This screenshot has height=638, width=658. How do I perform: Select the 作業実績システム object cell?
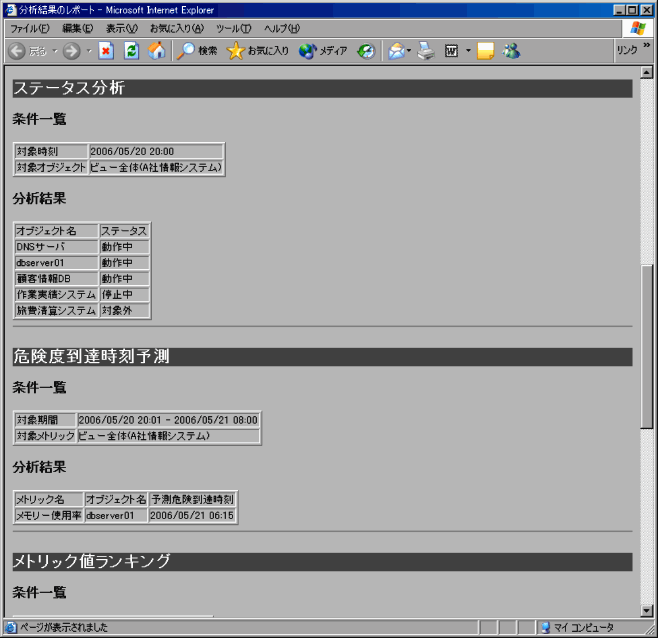click(56, 295)
